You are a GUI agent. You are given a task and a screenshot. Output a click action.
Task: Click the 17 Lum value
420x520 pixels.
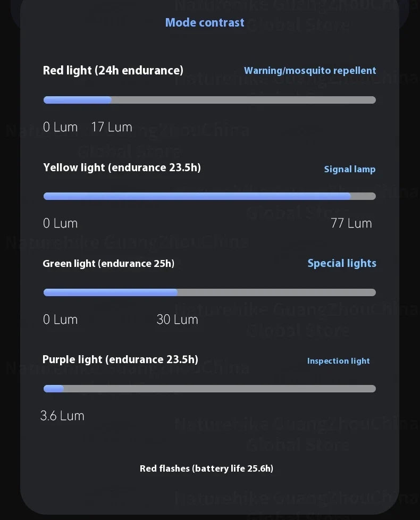[x=112, y=127]
